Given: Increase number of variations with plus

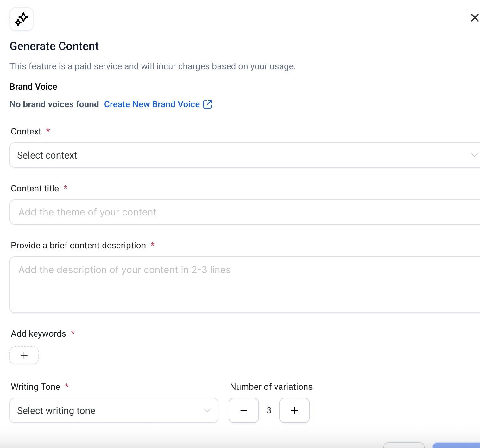Looking at the screenshot, I should [x=294, y=410].
